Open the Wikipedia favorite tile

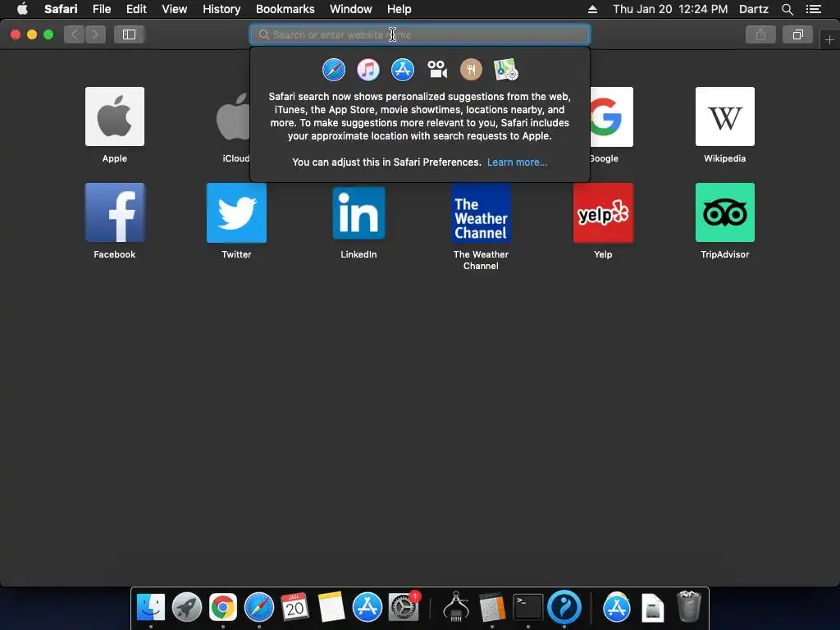[x=725, y=116]
